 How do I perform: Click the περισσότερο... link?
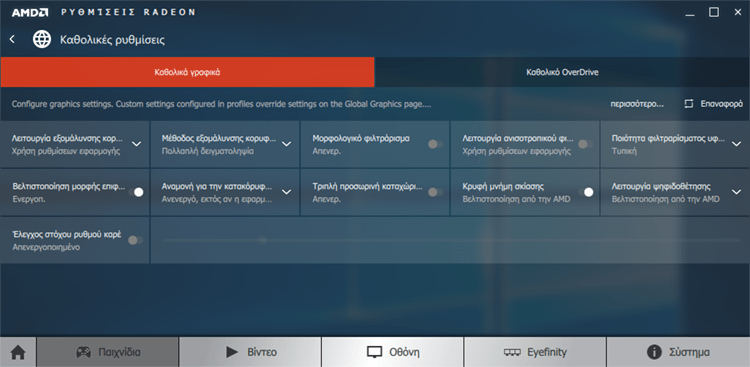click(637, 103)
